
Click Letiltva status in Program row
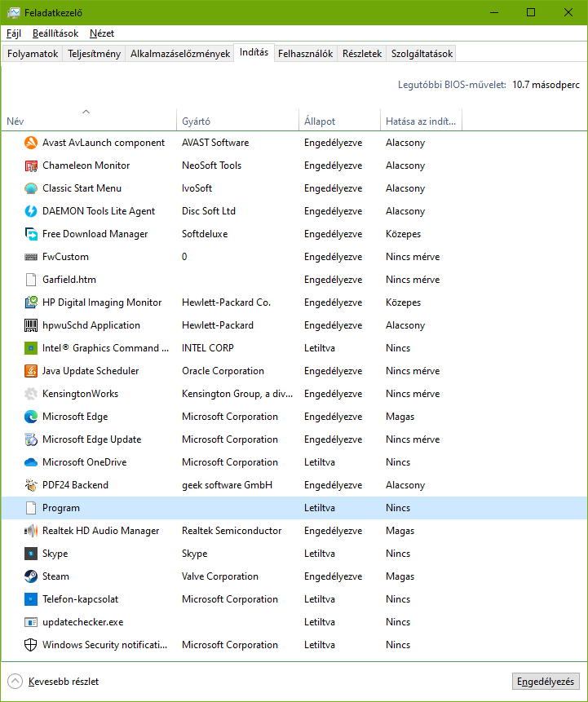coord(320,508)
